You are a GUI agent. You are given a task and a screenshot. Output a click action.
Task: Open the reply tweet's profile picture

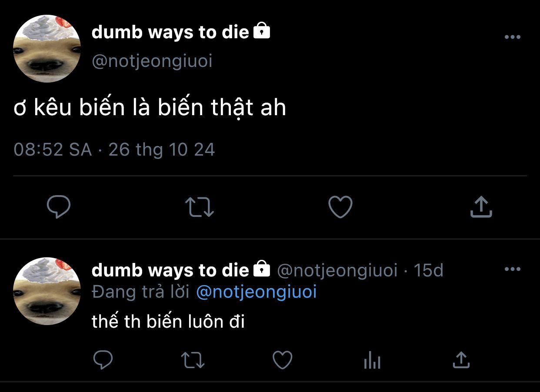pos(47,291)
